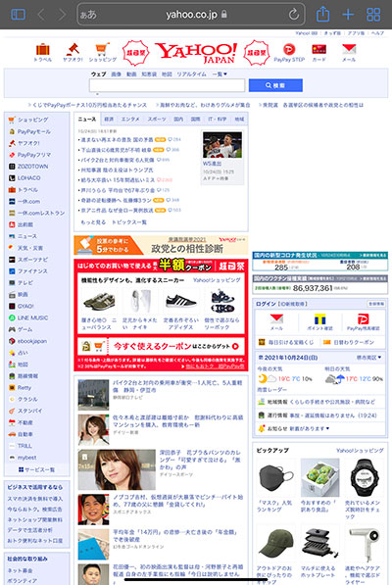Open the 政党との相性診断 banner
The image size is (392, 585).
coord(161,245)
